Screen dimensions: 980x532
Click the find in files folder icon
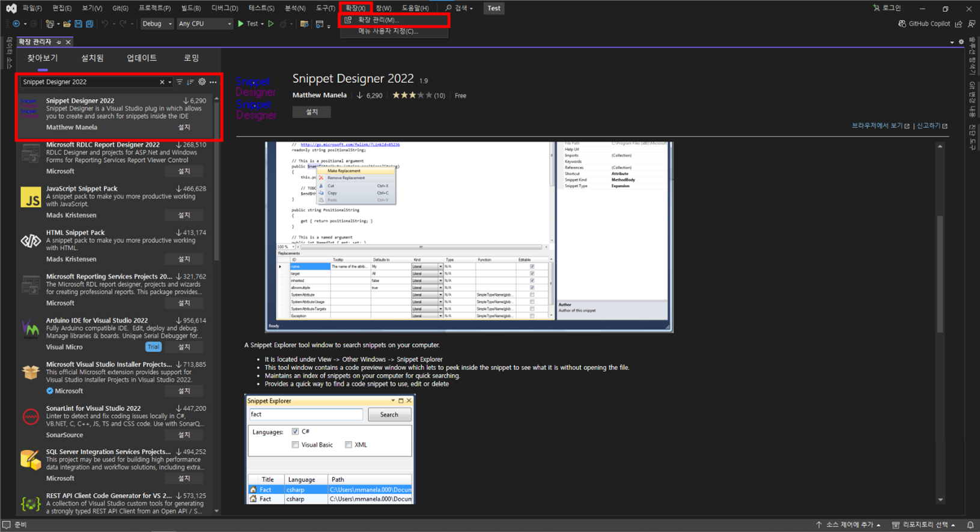[305, 24]
